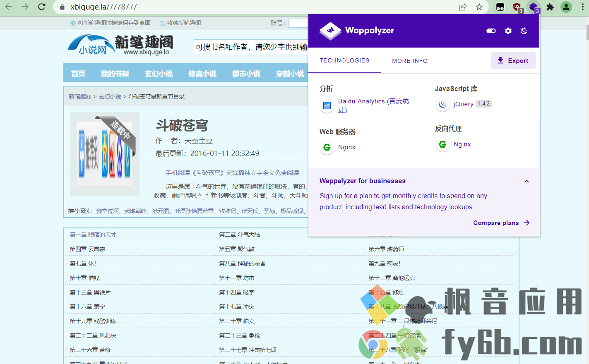The width and height of the screenshot is (589, 364).
Task: Click the Nginx icon under Web 服务器
Action: [327, 147]
